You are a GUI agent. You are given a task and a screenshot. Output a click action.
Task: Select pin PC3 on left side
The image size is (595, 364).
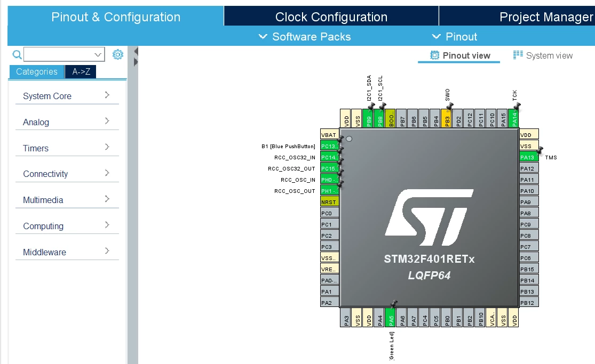pos(329,246)
